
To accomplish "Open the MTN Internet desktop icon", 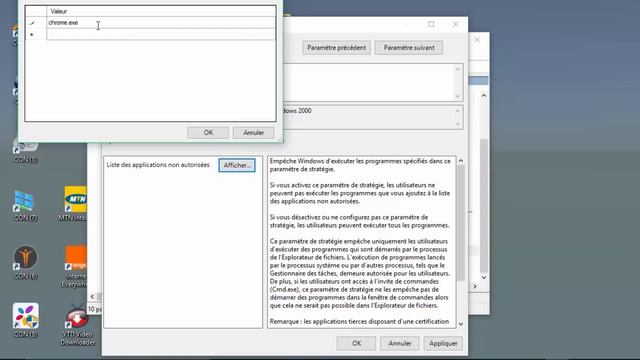I will tap(74, 204).
